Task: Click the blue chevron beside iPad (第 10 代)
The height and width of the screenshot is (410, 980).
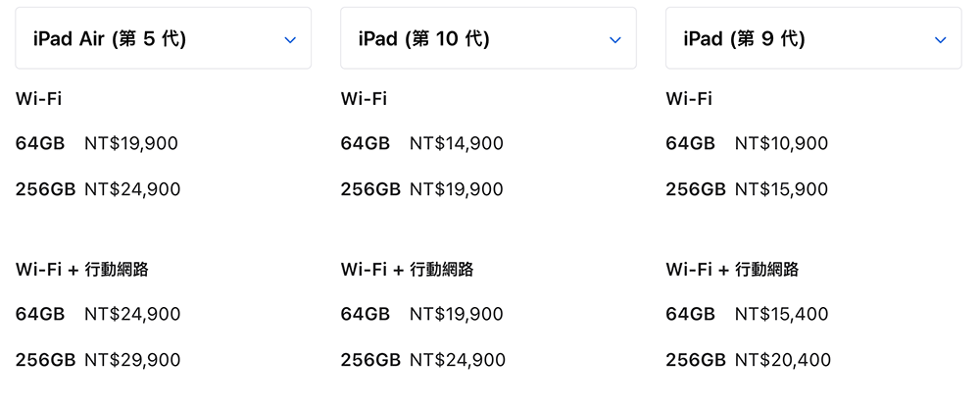Action: [615, 40]
